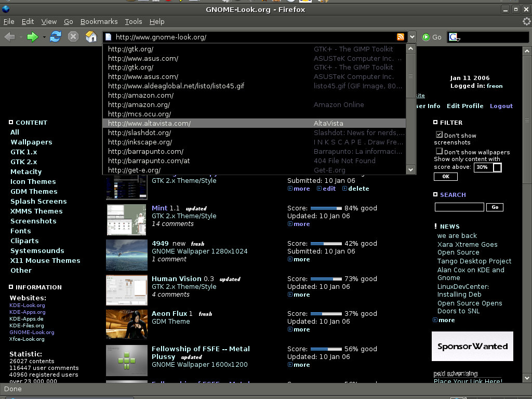Click the Mint 84% score bar
Screen dimensions: 532x399
(x=326, y=208)
